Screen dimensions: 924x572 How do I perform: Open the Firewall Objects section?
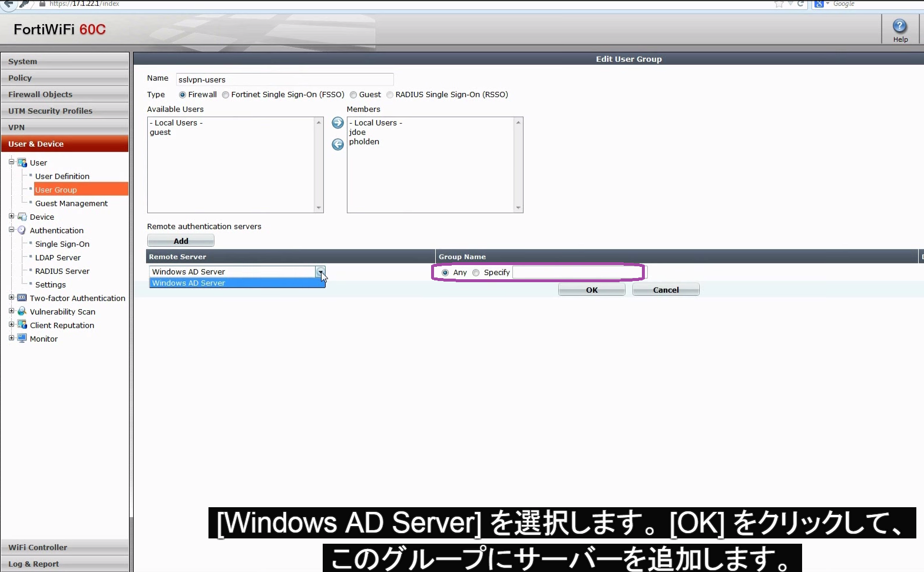tap(65, 94)
